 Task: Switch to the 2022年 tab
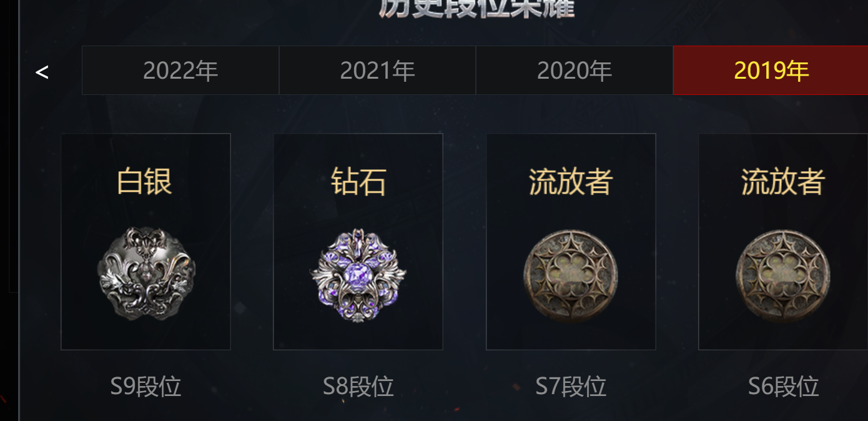tap(180, 71)
